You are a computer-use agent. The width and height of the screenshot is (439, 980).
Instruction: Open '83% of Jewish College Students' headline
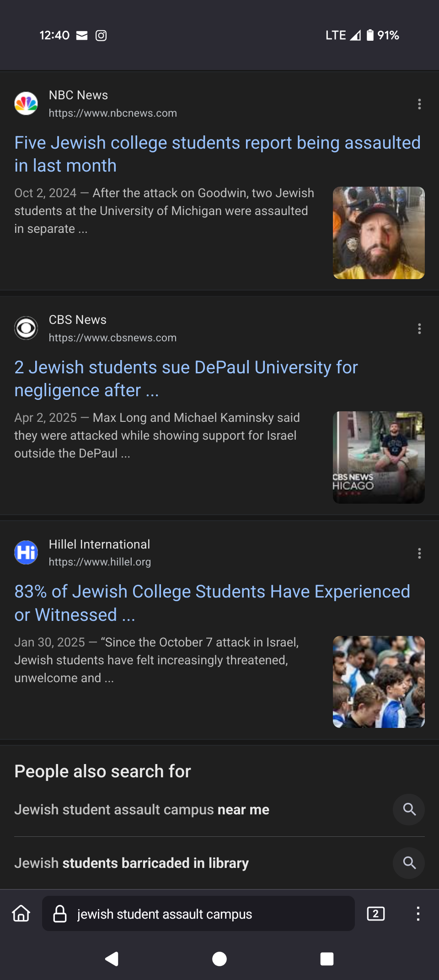pos(212,603)
